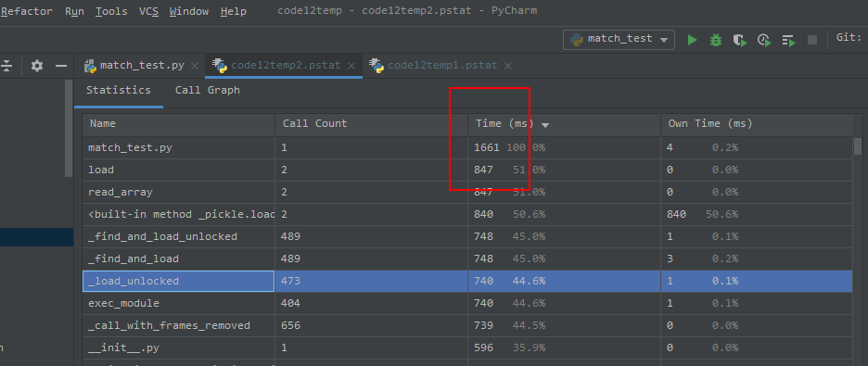The width and height of the screenshot is (868, 366).
Task: Select the _find_and_load row name
Action: coord(134,259)
